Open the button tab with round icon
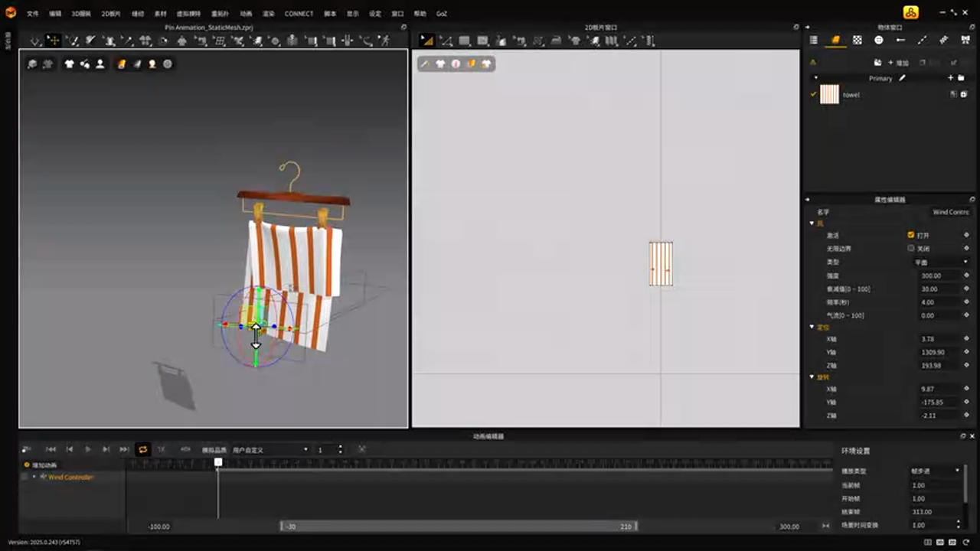This screenshot has width=980, height=551. point(878,41)
